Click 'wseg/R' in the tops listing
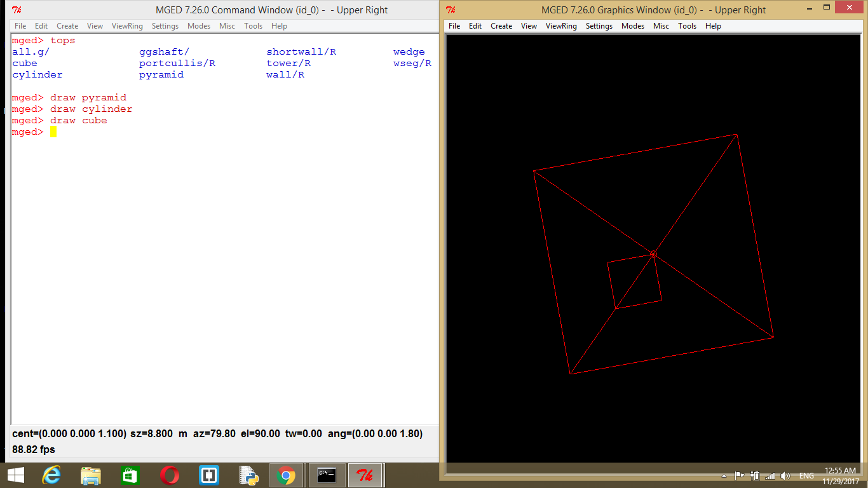 tap(412, 64)
